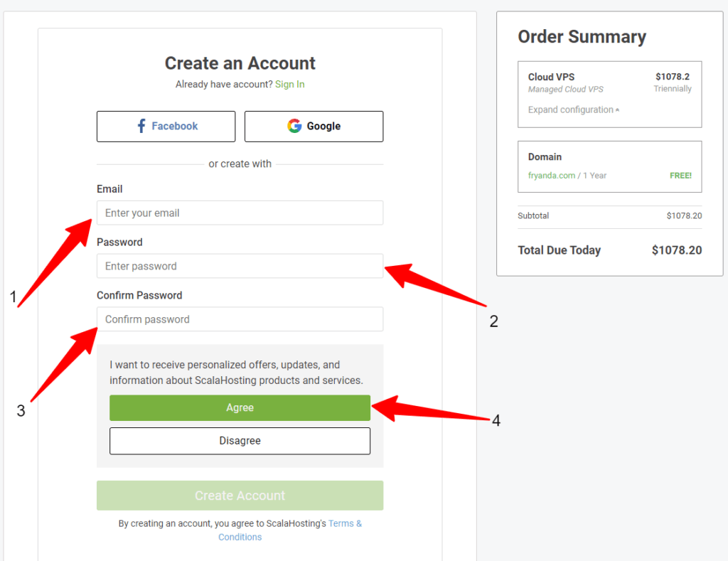
Task: Click the Google "G" icon
Action: point(294,126)
